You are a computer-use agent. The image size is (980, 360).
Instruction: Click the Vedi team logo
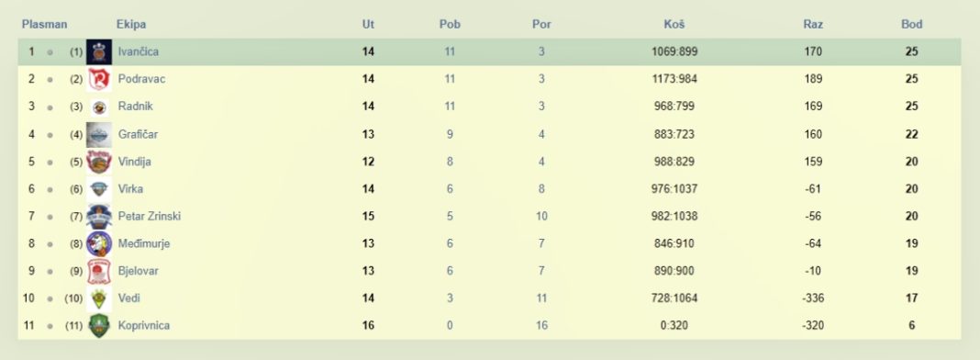99,298
